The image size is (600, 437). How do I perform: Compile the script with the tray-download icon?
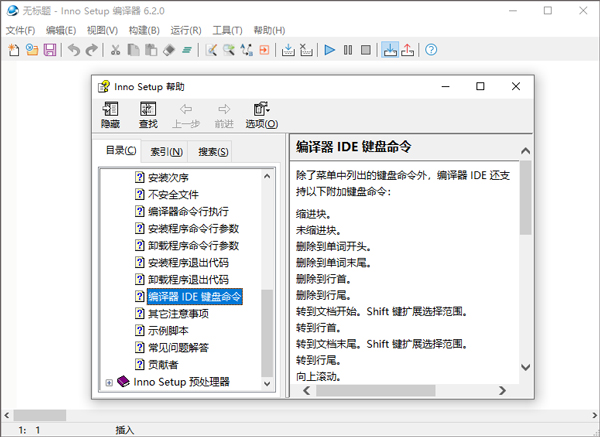[x=288, y=50]
